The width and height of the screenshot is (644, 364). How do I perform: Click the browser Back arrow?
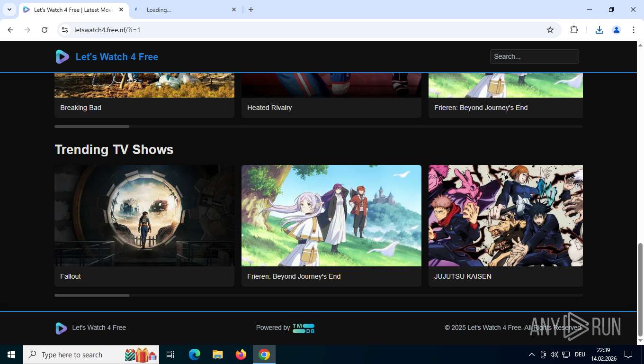click(x=10, y=30)
